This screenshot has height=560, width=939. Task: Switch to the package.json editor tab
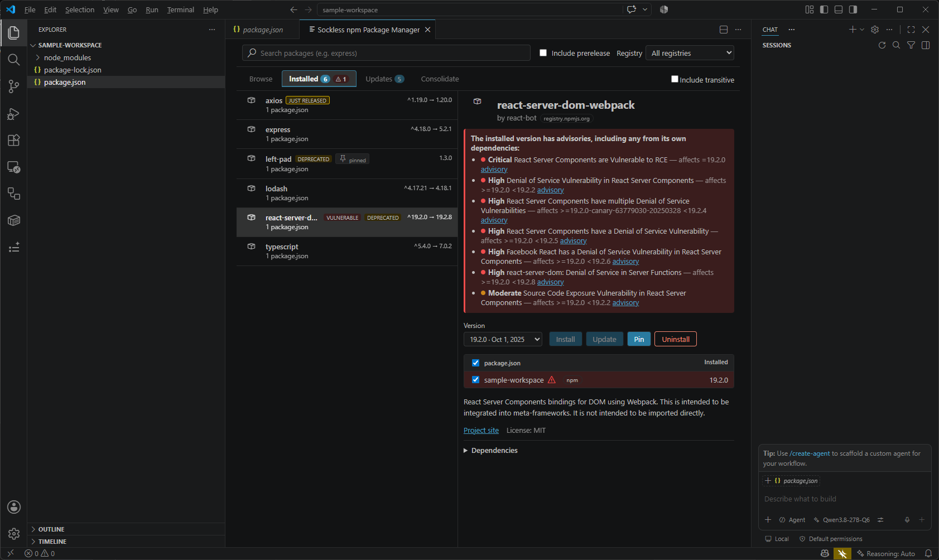click(262, 30)
